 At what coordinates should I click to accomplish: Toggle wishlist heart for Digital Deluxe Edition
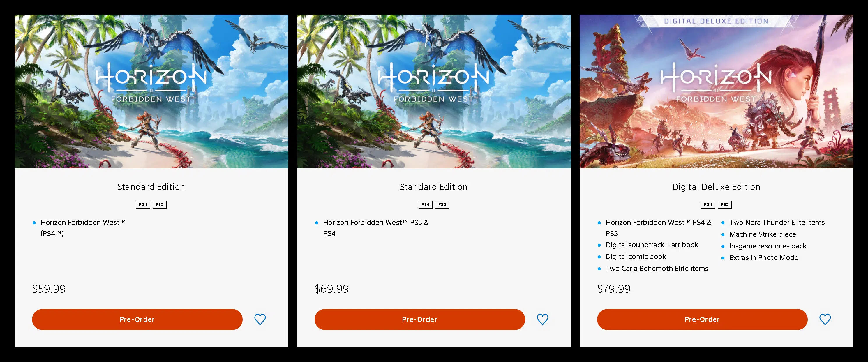825,319
